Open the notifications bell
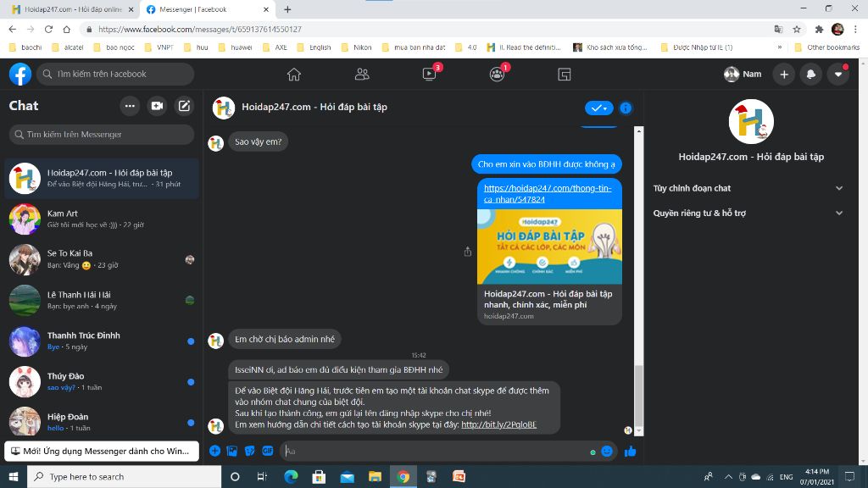868x488 pixels. (x=811, y=75)
